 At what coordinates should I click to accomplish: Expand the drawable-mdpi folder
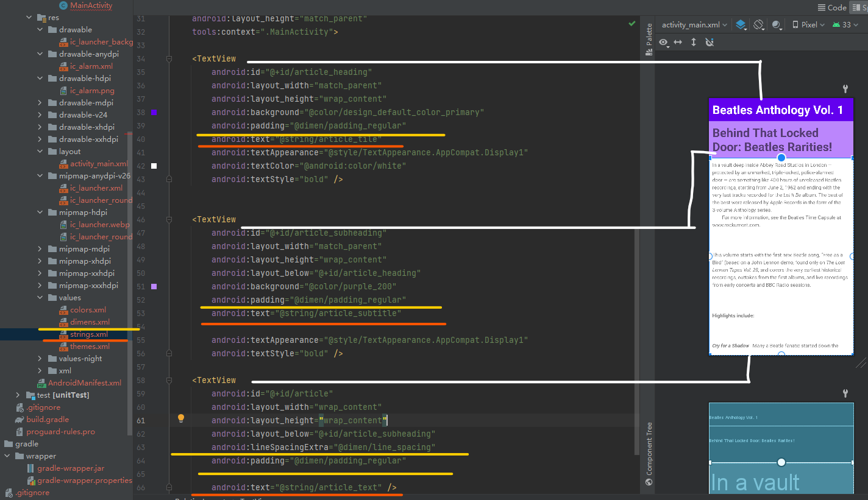pyautogui.click(x=40, y=103)
